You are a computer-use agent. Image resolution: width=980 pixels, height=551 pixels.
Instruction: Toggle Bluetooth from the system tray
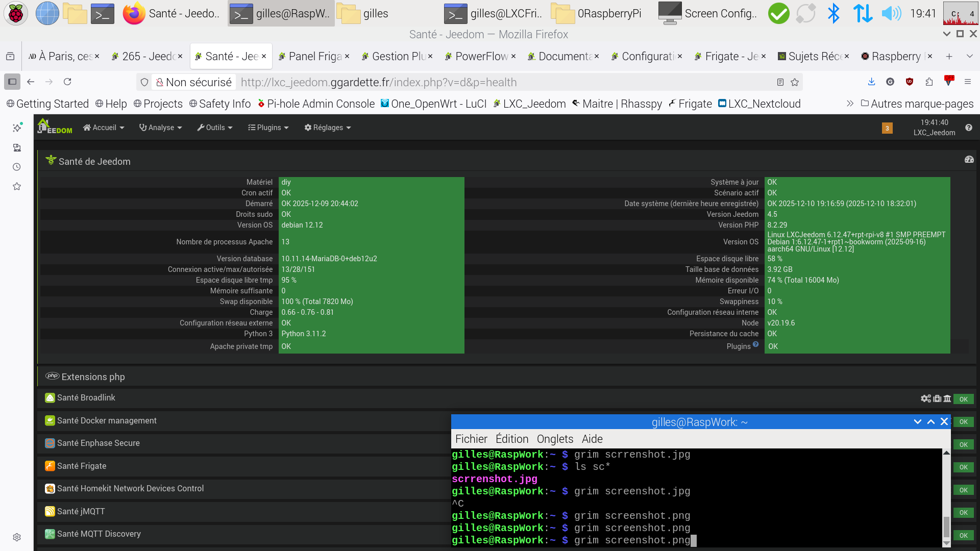click(834, 13)
